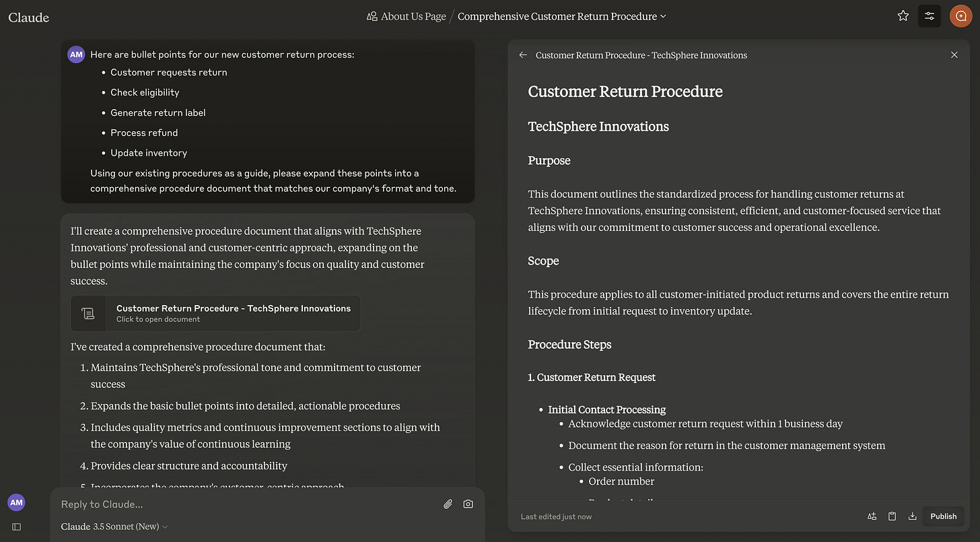Toggle the sidebar panel icon
Screen dimensions: 980x542
(17, 527)
